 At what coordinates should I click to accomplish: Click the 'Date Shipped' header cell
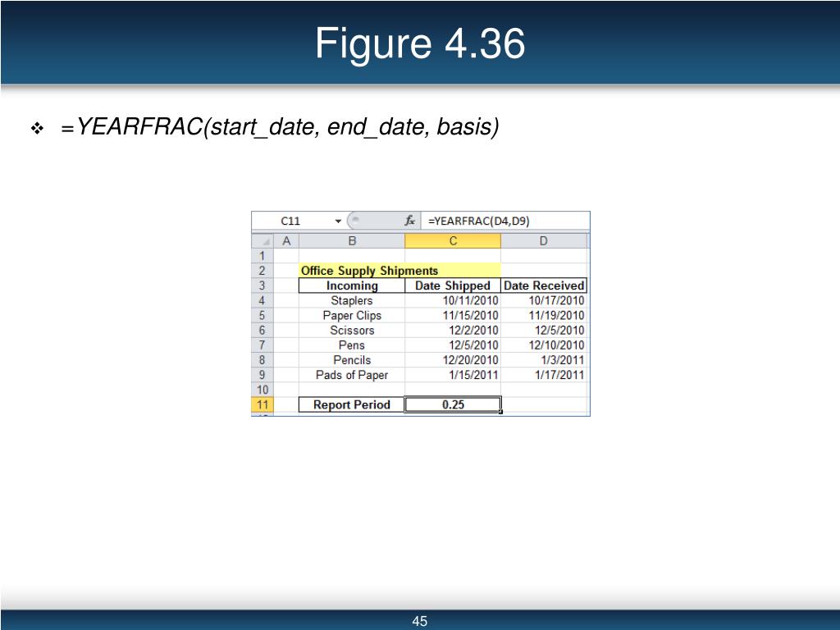click(x=453, y=285)
